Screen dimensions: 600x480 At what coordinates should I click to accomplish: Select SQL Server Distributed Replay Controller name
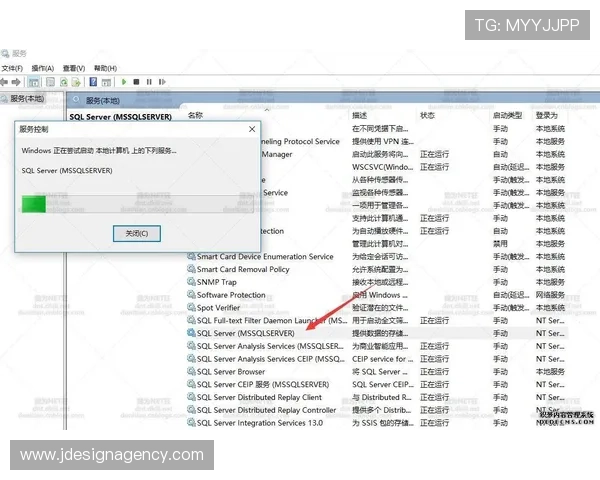pyautogui.click(x=266, y=410)
